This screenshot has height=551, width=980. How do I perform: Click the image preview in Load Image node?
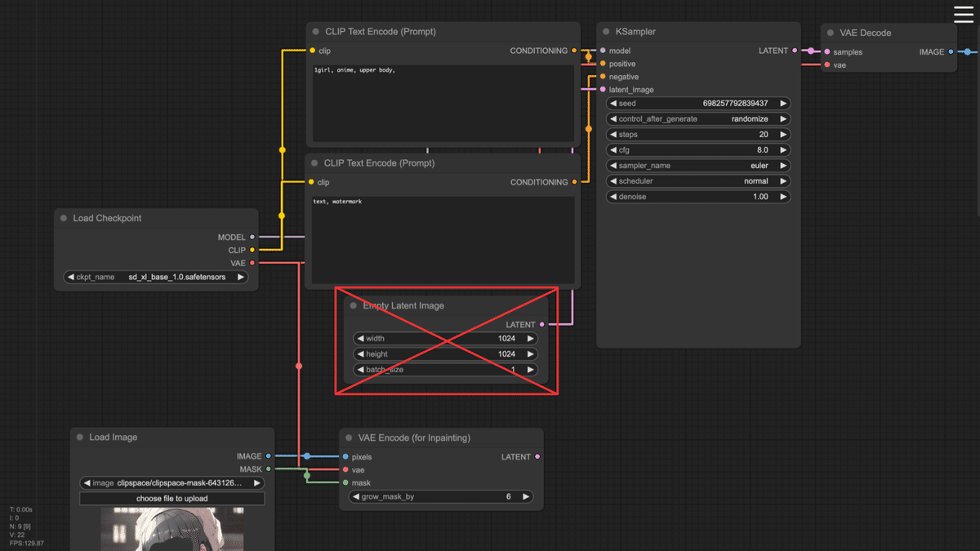click(171, 531)
